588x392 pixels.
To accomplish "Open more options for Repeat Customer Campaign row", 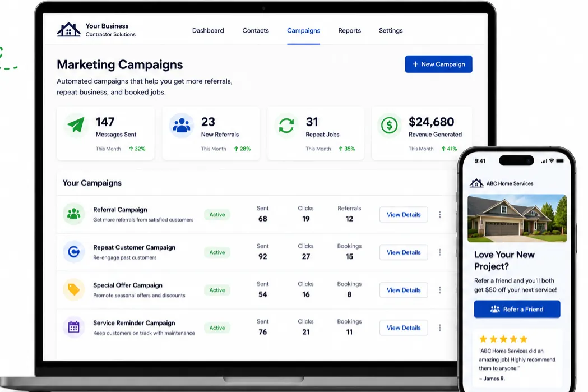I will click(440, 252).
